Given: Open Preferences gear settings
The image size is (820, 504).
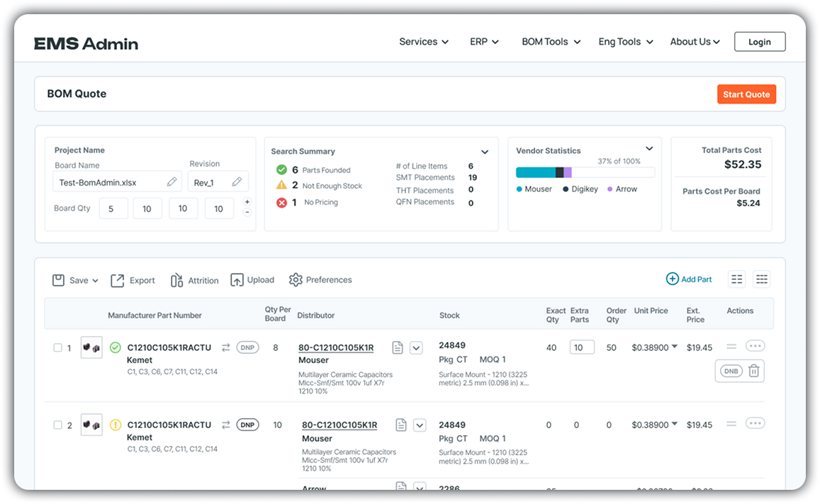Looking at the screenshot, I should click(x=296, y=280).
